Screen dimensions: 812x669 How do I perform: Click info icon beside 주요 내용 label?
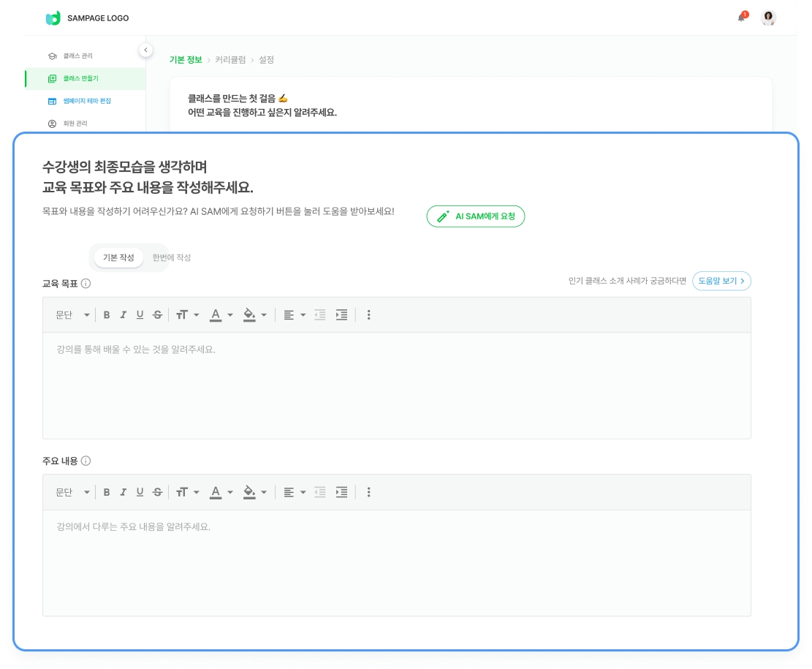(86, 461)
